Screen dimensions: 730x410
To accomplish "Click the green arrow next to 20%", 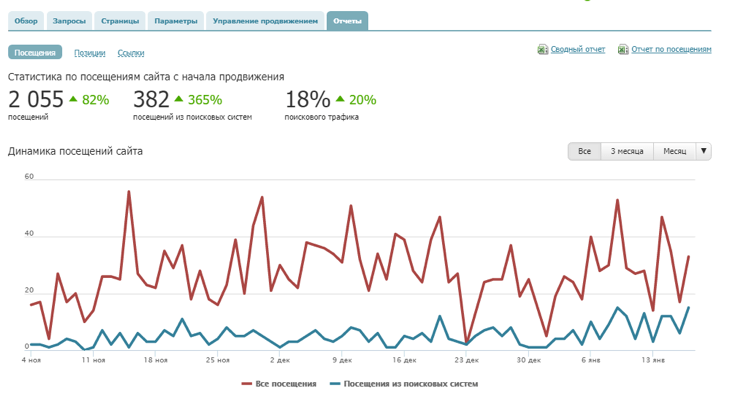I will pyautogui.click(x=340, y=98).
